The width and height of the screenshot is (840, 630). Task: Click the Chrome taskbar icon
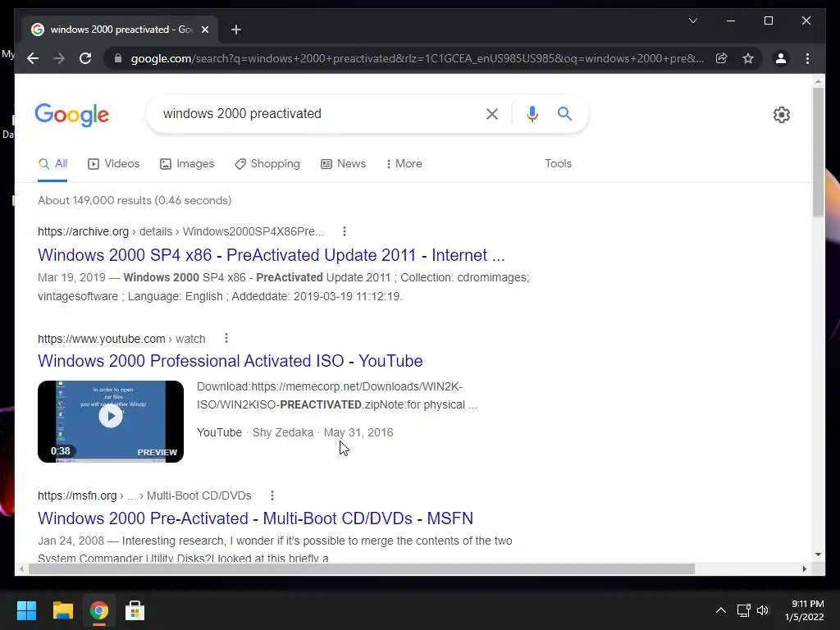98,610
